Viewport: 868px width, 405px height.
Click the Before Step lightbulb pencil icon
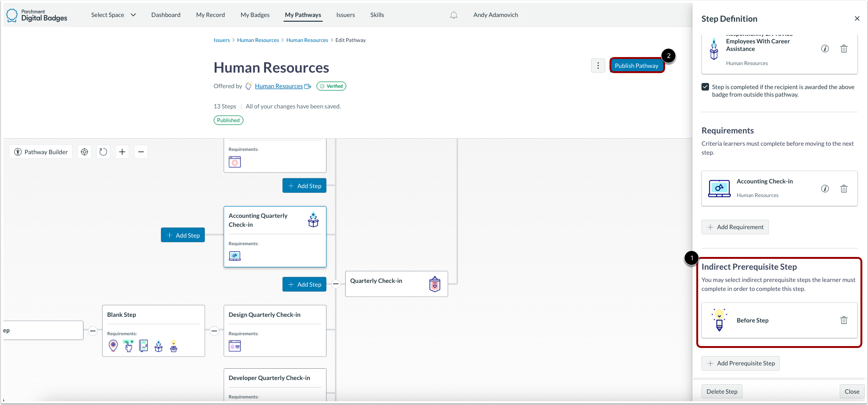pyautogui.click(x=719, y=320)
